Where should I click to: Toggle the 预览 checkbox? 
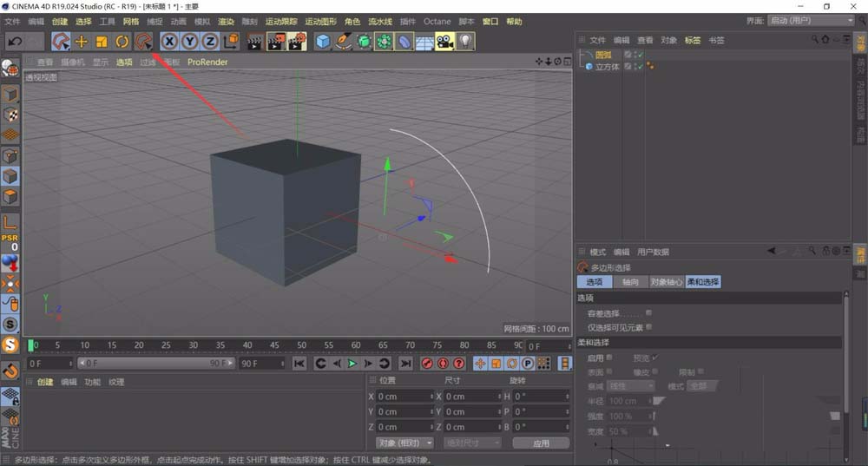(655, 358)
